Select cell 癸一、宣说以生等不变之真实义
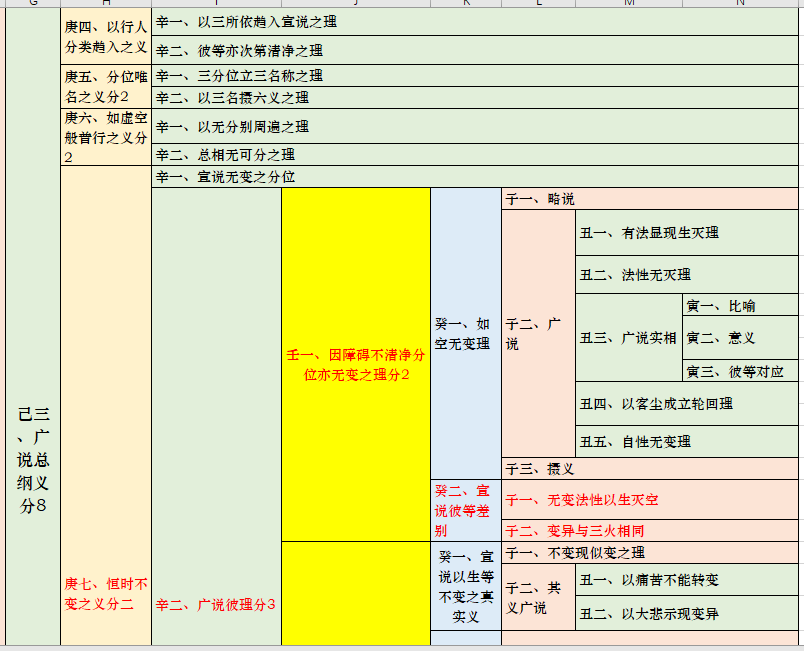This screenshot has height=651, width=804. point(466,586)
